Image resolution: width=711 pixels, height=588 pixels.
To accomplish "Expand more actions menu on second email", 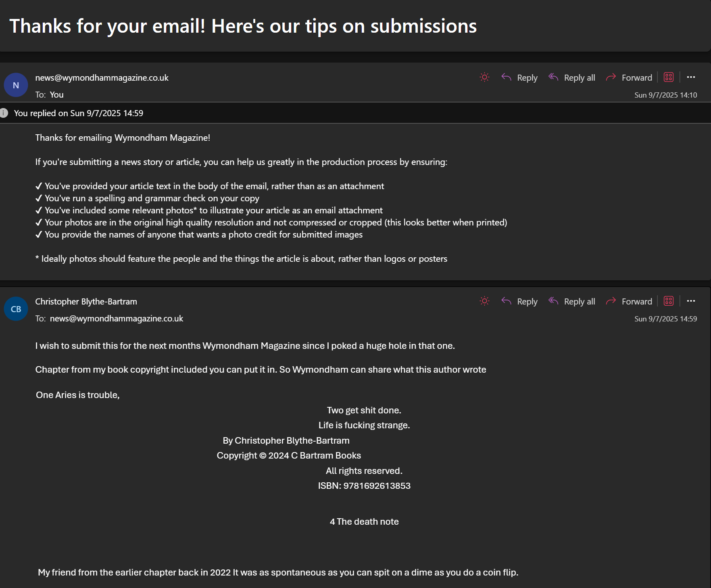I will (691, 301).
